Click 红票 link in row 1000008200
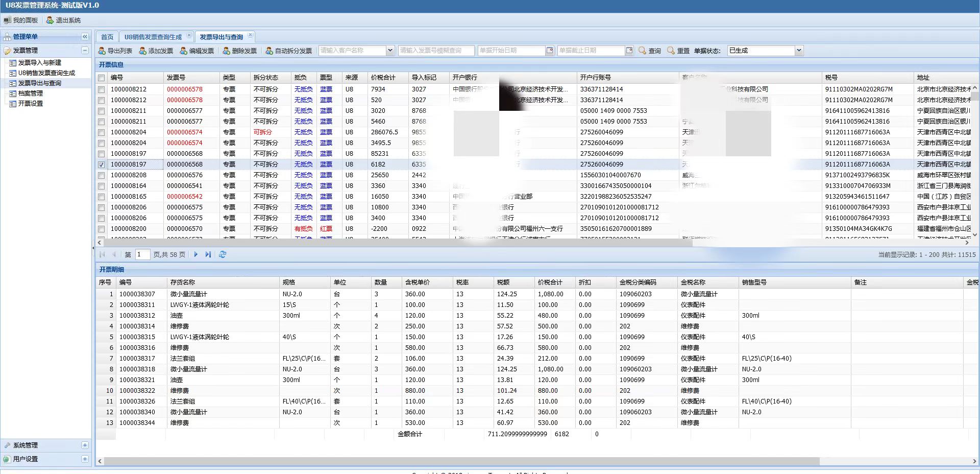The height and width of the screenshot is (474, 980). click(x=326, y=229)
